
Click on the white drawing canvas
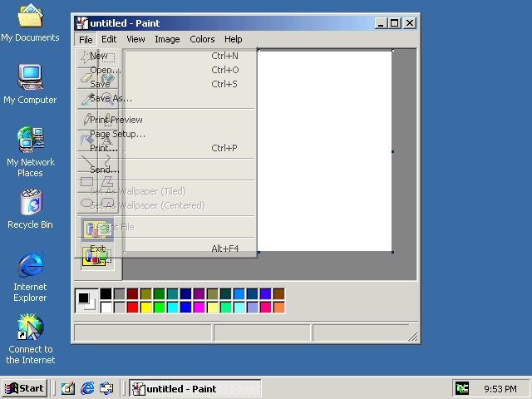coord(325,151)
